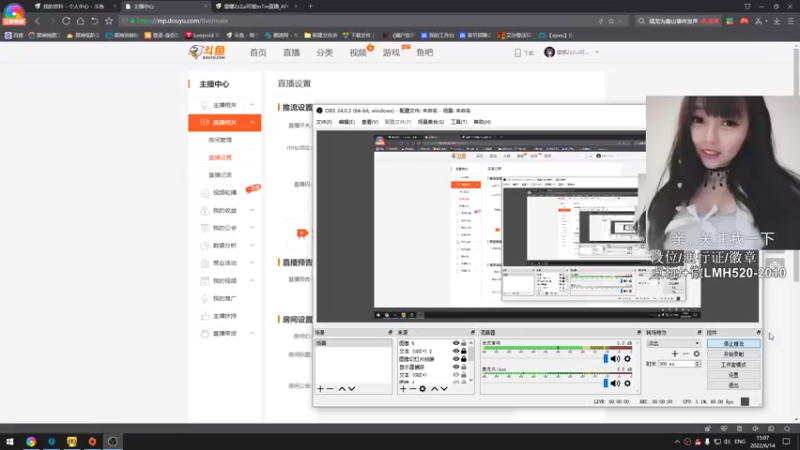
Task: Toggle lock for 文本 (GDI+) 2 source
Action: tap(464, 351)
